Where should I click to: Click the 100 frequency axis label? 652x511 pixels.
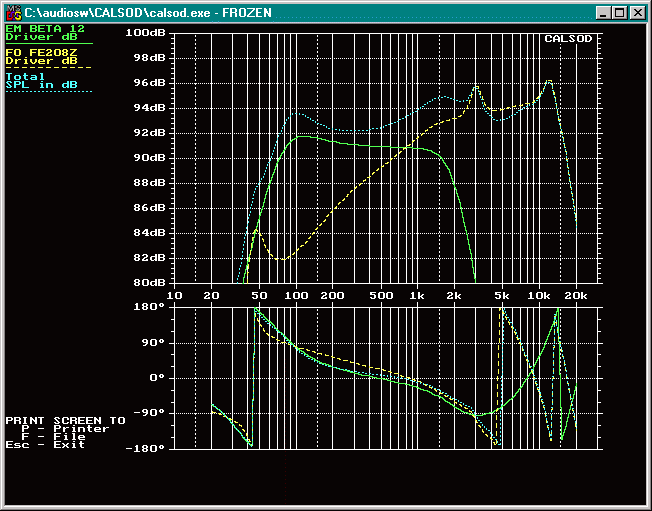[x=296, y=296]
